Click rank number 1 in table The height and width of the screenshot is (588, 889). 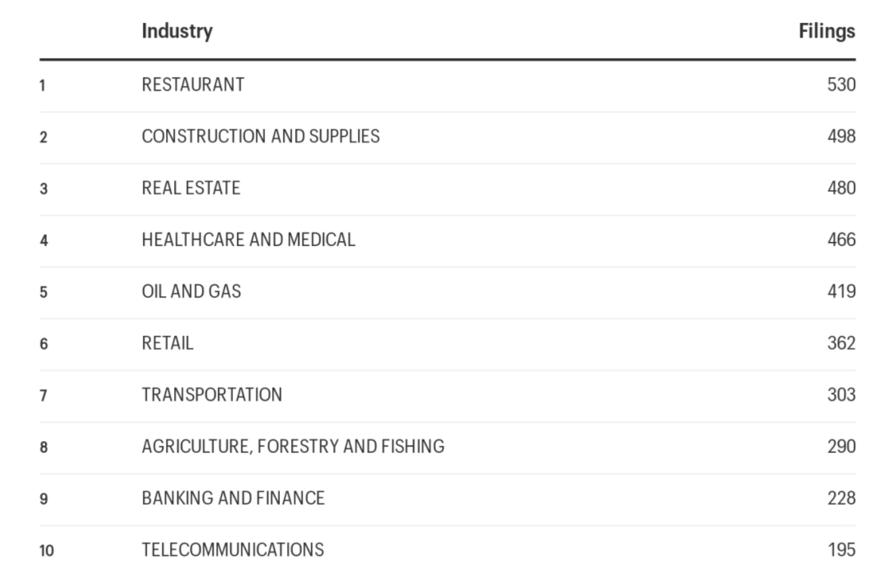[x=42, y=86]
